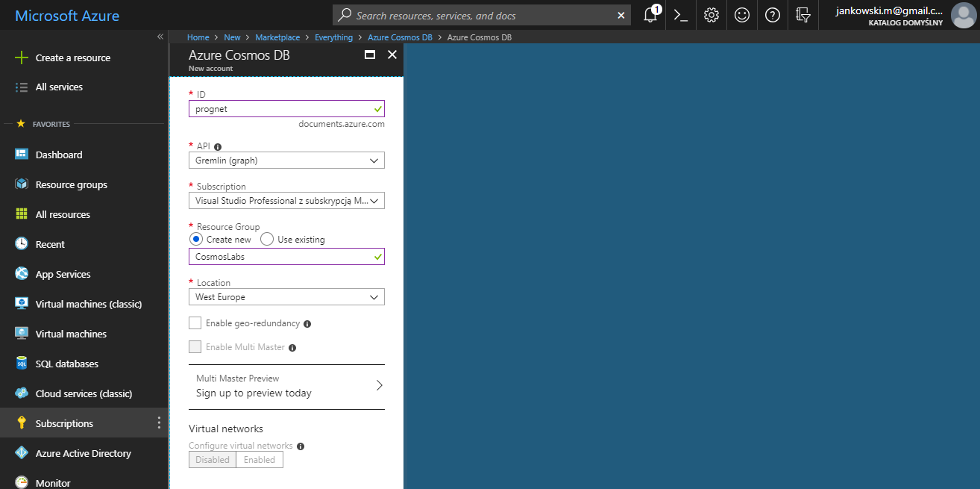The width and height of the screenshot is (980, 489).
Task: Show virtual networks info icon
Action: (x=301, y=446)
